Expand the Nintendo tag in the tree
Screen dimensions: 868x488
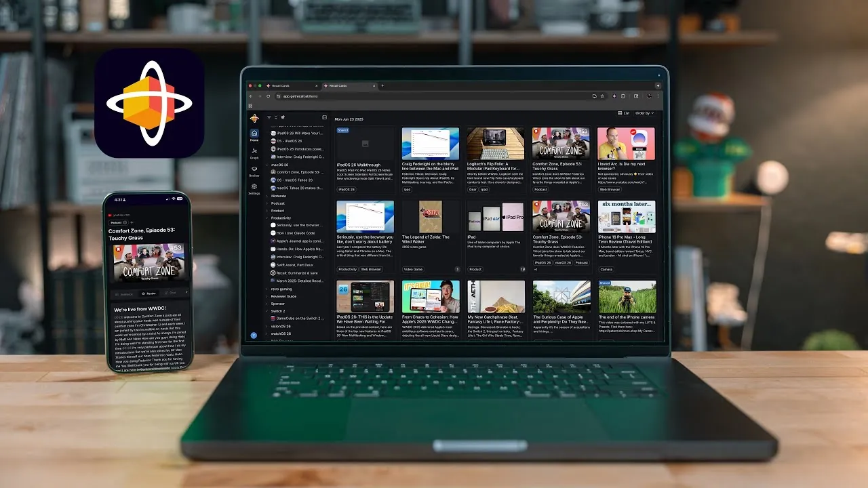267,196
